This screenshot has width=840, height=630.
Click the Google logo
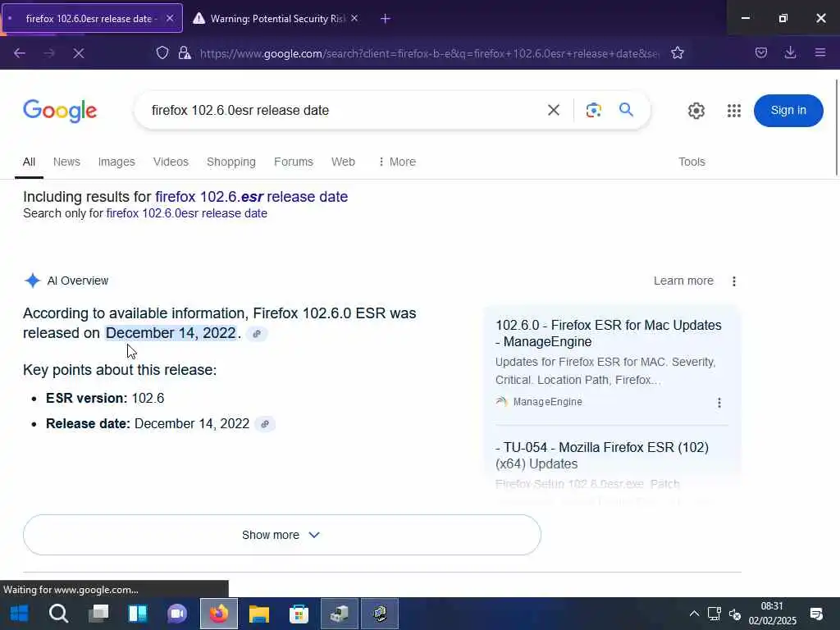pos(60,111)
